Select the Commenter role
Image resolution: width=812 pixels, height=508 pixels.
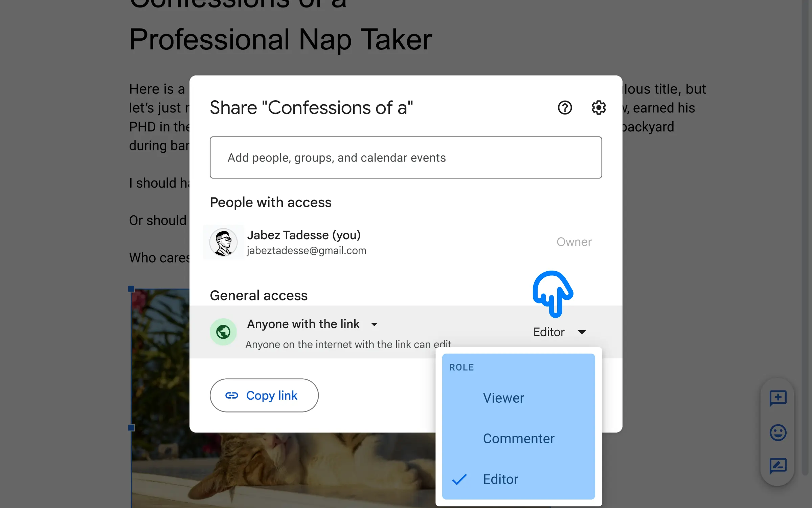coord(518,439)
